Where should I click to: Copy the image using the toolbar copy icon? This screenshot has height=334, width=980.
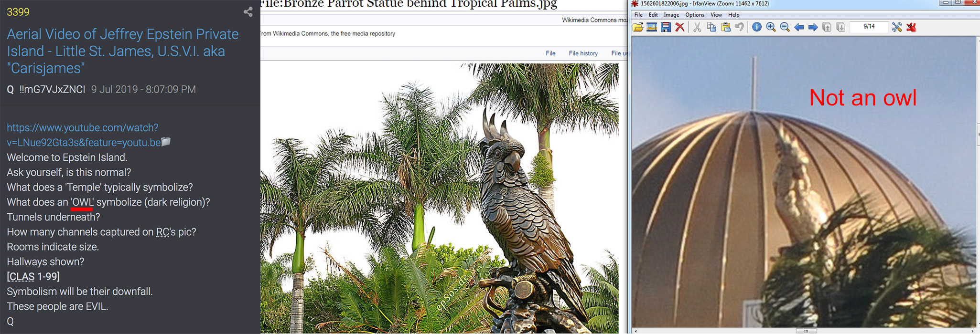point(711,27)
